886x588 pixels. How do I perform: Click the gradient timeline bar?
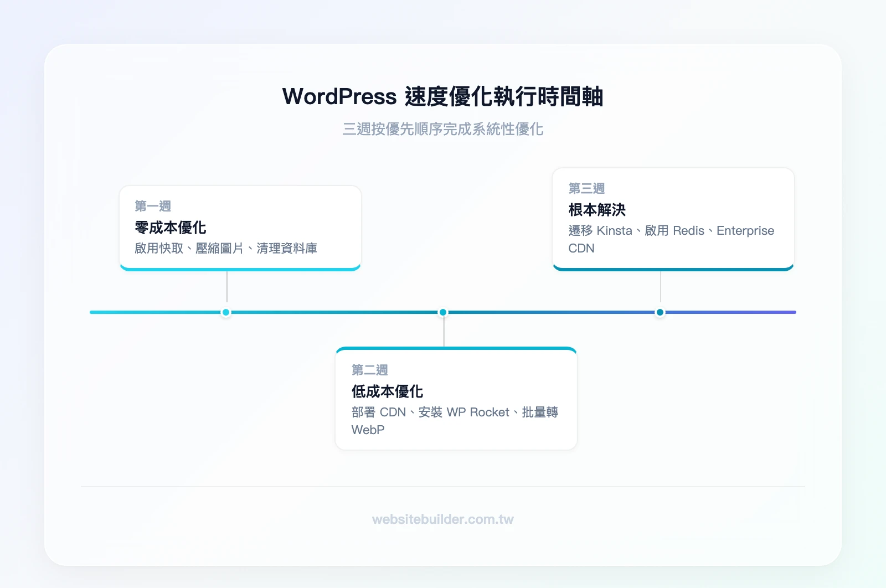click(x=332, y=312)
